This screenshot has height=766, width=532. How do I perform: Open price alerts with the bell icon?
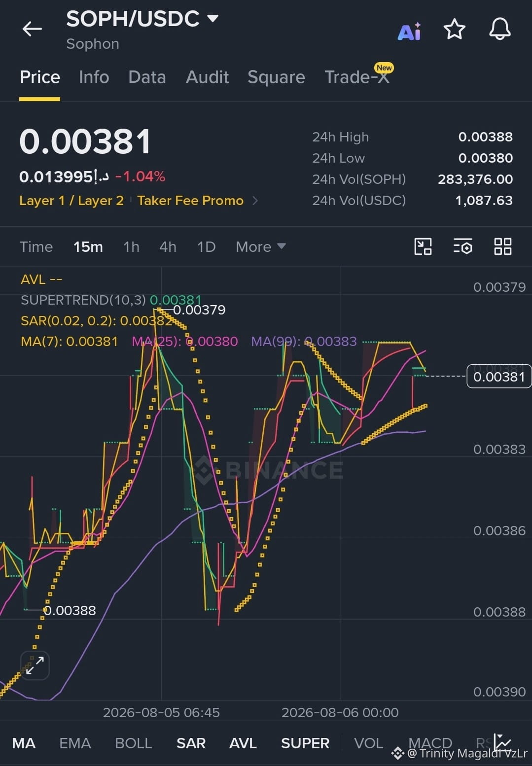[499, 29]
